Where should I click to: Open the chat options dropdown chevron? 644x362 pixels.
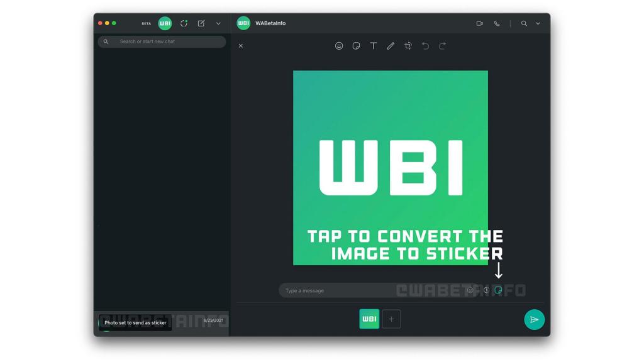click(x=538, y=23)
